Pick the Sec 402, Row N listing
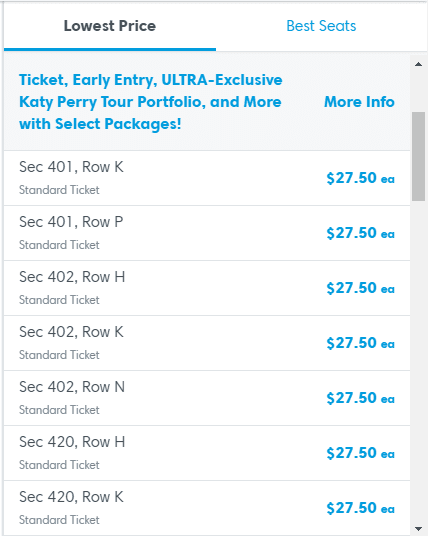Image resolution: width=428 pixels, height=536 pixels. click(x=207, y=398)
